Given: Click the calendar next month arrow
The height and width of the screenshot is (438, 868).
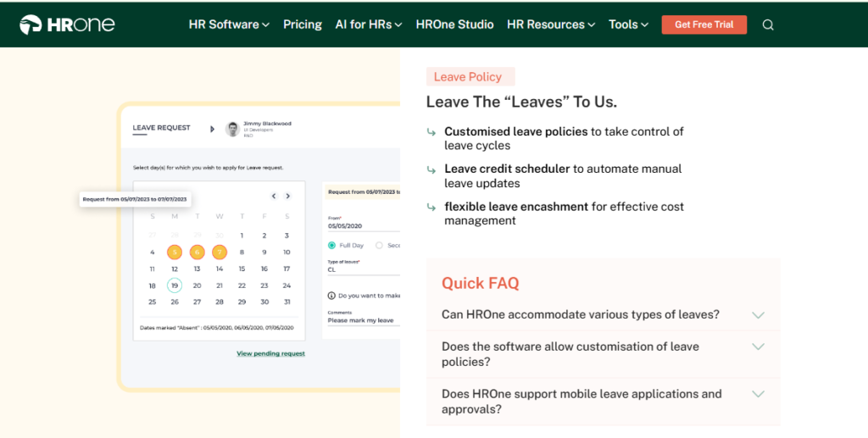Looking at the screenshot, I should [x=288, y=196].
